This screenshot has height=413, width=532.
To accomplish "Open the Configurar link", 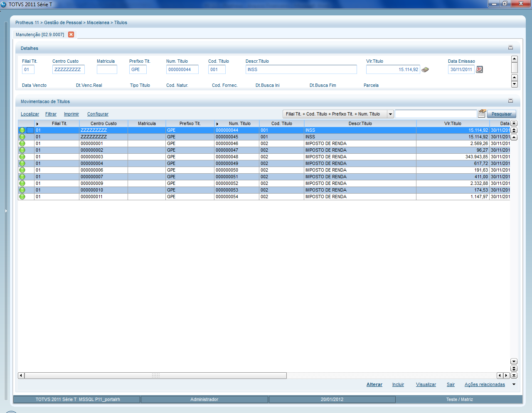I will [98, 114].
